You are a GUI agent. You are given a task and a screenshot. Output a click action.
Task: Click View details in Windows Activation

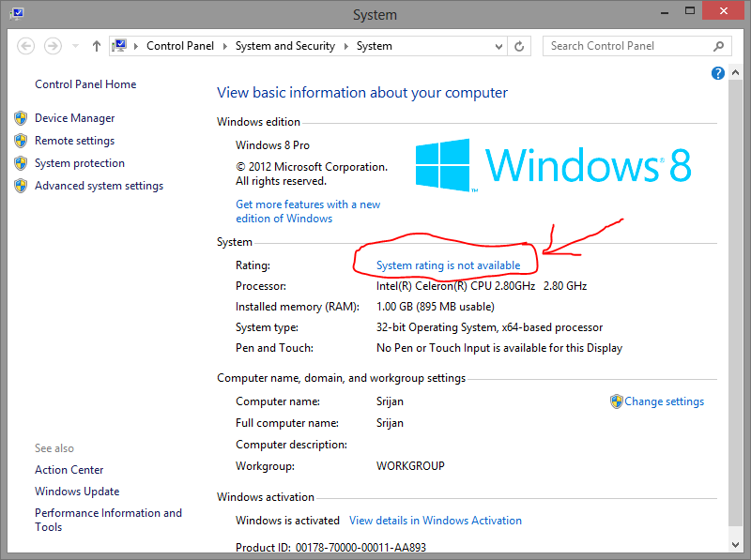click(436, 520)
